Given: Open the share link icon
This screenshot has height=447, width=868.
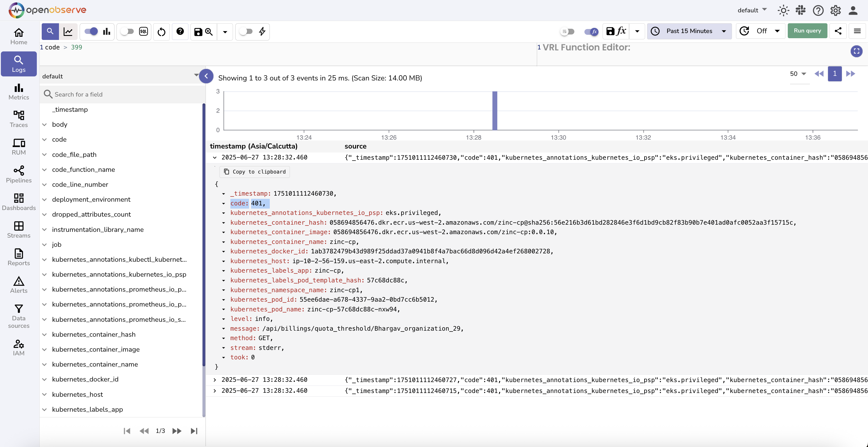Looking at the screenshot, I should click(838, 31).
